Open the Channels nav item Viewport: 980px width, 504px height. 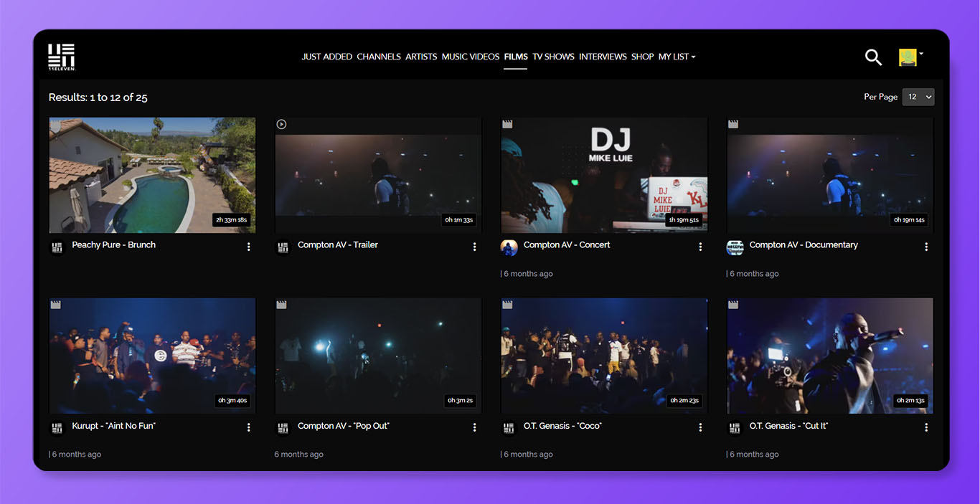379,57
